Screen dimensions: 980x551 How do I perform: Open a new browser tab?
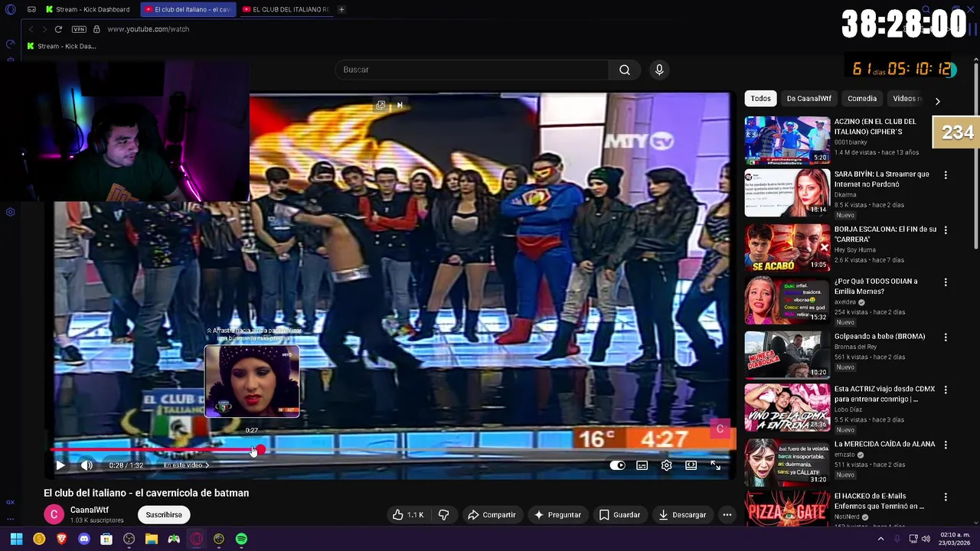(341, 9)
